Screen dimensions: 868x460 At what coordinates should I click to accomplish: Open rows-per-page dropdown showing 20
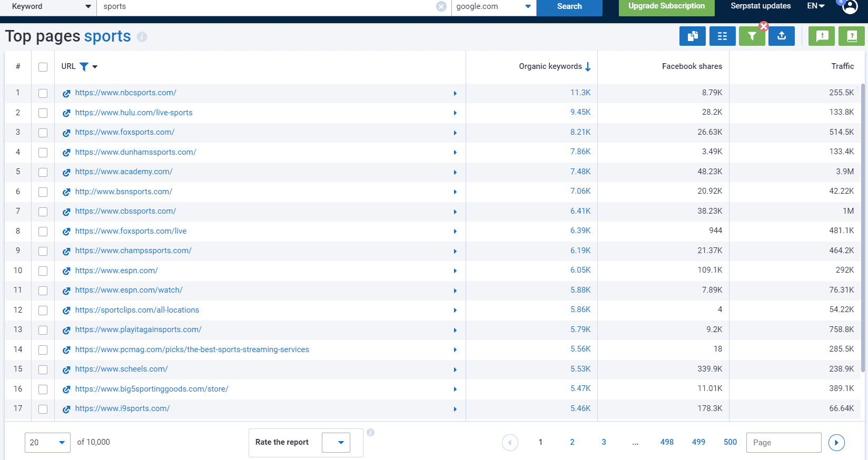(x=47, y=443)
